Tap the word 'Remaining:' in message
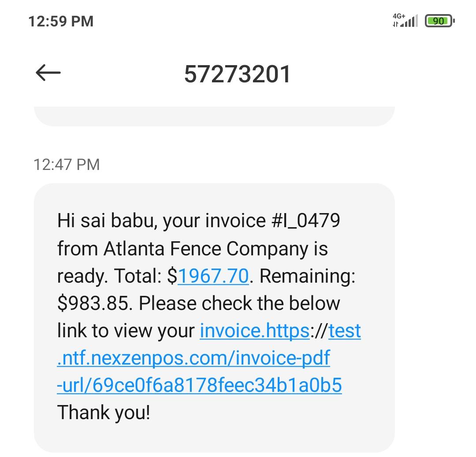 point(307,276)
